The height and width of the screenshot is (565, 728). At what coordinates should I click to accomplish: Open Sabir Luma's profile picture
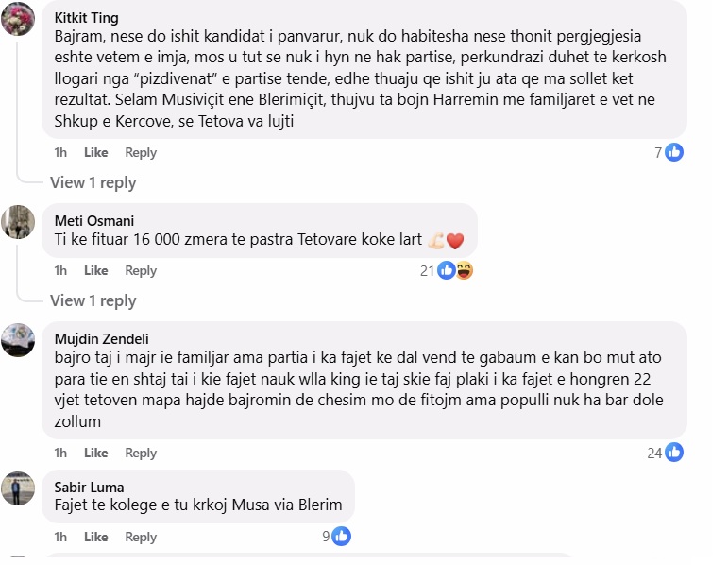pyautogui.click(x=19, y=488)
